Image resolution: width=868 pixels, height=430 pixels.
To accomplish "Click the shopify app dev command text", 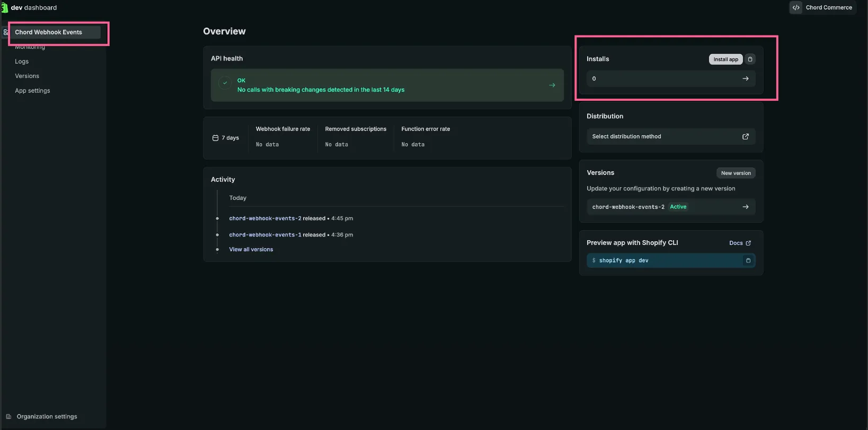I will pos(624,260).
